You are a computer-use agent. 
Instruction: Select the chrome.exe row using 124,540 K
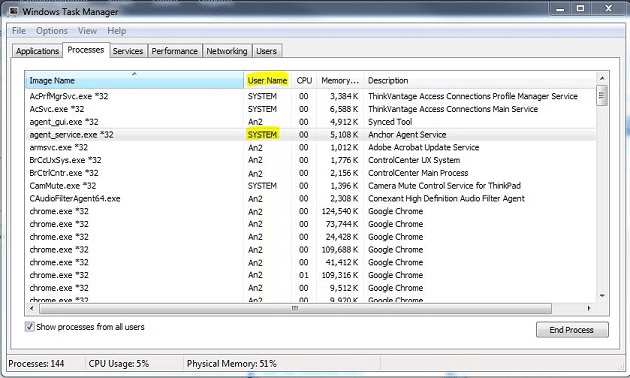(x=310, y=211)
